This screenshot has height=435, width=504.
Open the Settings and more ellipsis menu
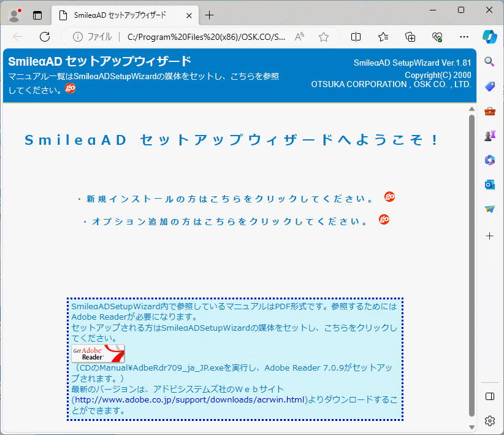pyautogui.click(x=464, y=37)
